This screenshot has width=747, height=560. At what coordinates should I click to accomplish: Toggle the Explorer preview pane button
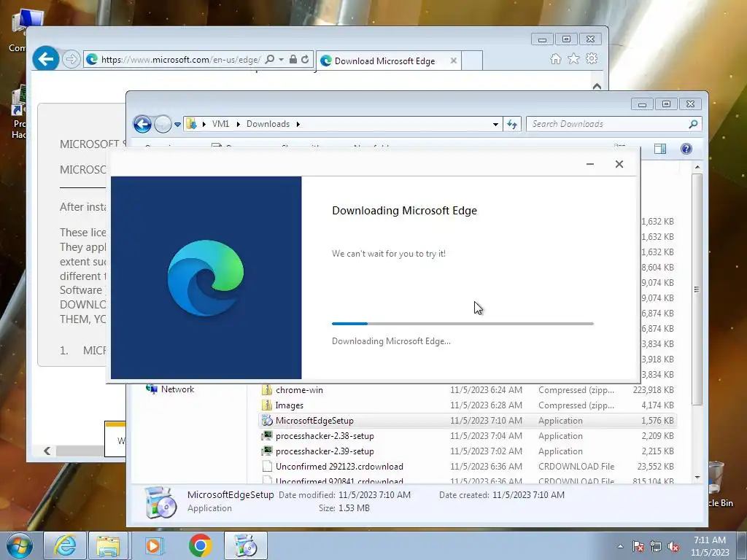[x=659, y=149]
